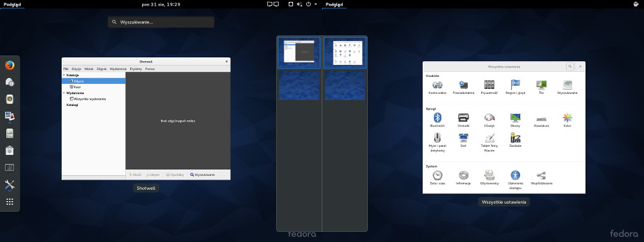Open Użytkownicy users panel
Screen dimensions: 644x242
(489, 178)
